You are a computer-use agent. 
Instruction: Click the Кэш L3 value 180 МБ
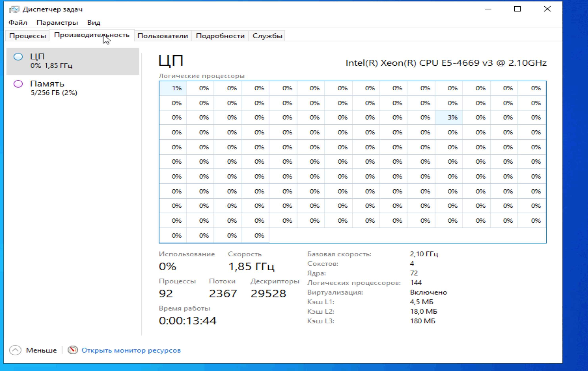(x=422, y=321)
